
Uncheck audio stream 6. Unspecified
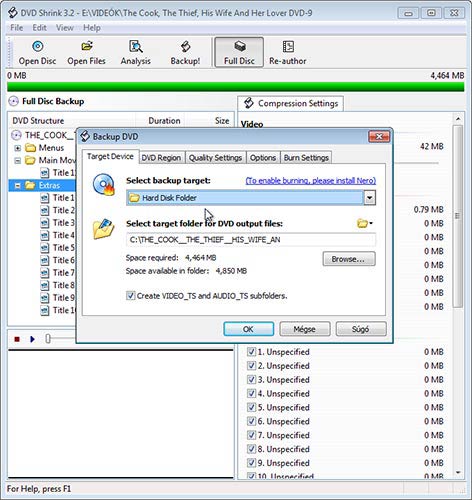(x=251, y=421)
